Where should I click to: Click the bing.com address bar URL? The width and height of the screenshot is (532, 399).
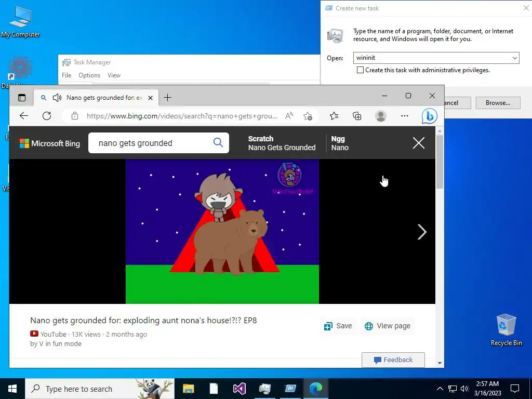click(182, 116)
